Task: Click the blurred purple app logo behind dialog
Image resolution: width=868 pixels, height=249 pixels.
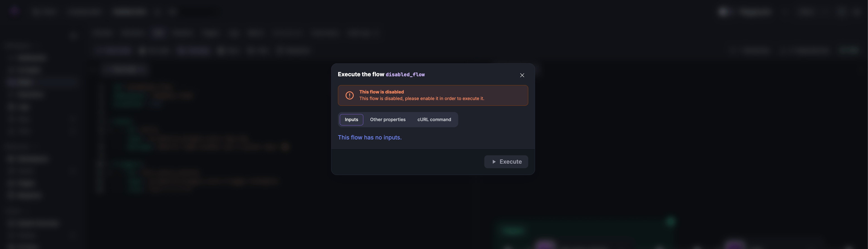Action: (14, 12)
